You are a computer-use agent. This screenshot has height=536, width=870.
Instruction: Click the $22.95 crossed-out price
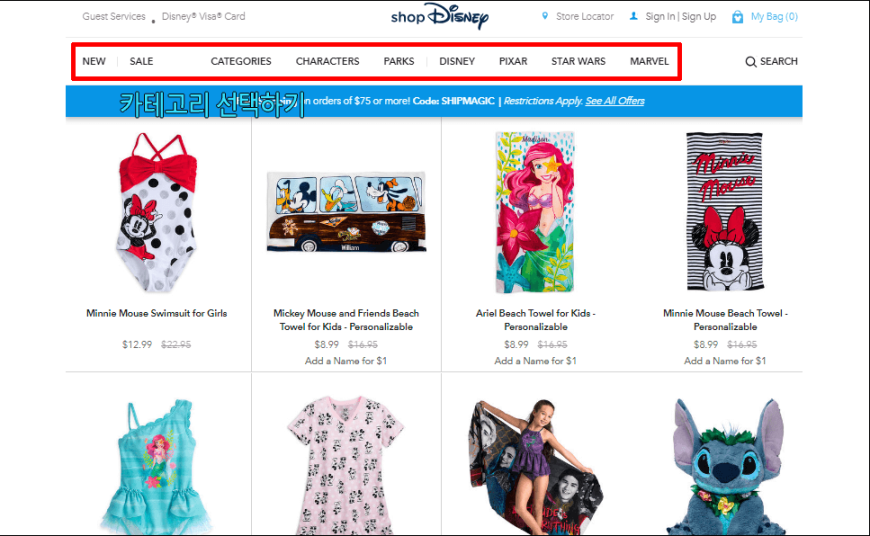pyautogui.click(x=176, y=345)
